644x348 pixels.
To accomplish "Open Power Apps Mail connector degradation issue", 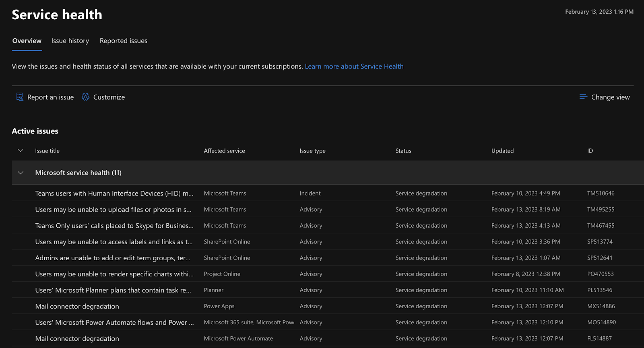I will (77, 306).
